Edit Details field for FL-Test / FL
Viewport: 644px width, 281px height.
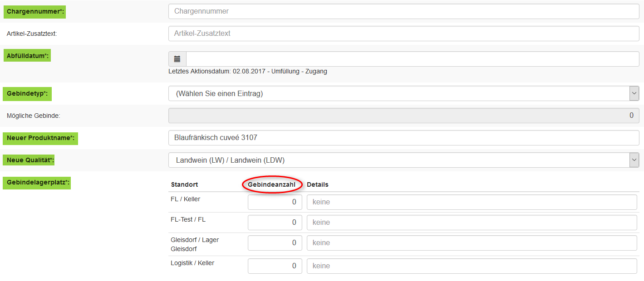click(x=472, y=223)
